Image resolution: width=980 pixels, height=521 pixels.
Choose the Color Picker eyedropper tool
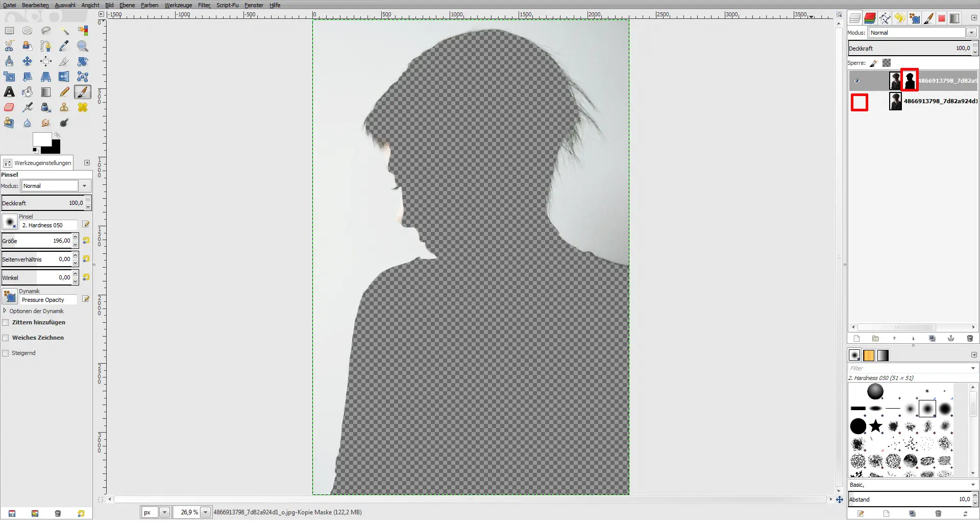pos(64,46)
